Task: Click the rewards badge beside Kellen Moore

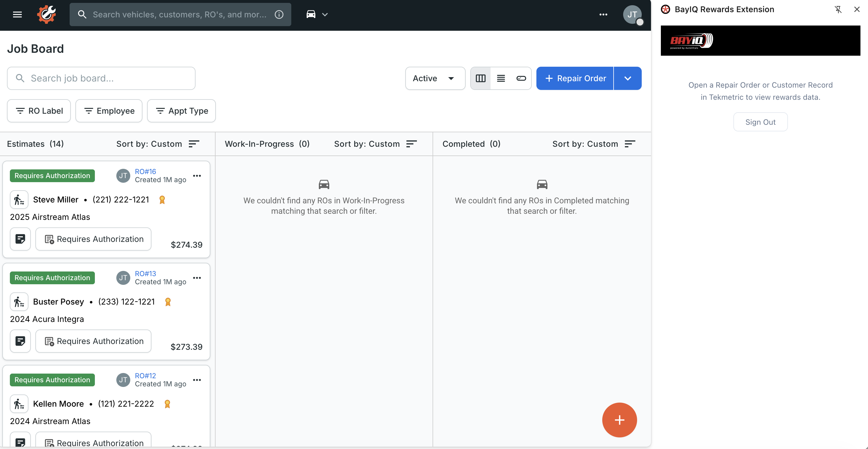Action: pyautogui.click(x=167, y=404)
